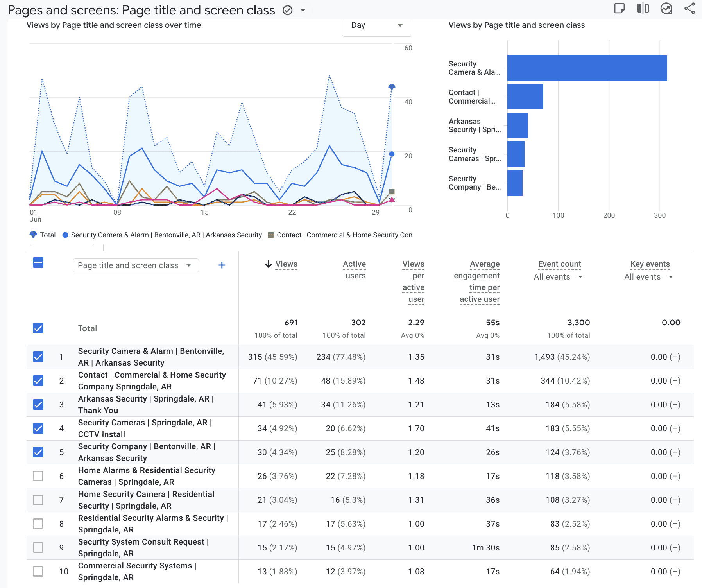The height and width of the screenshot is (588, 702).
Task: Click the report verified check icon
Action: coord(288,10)
